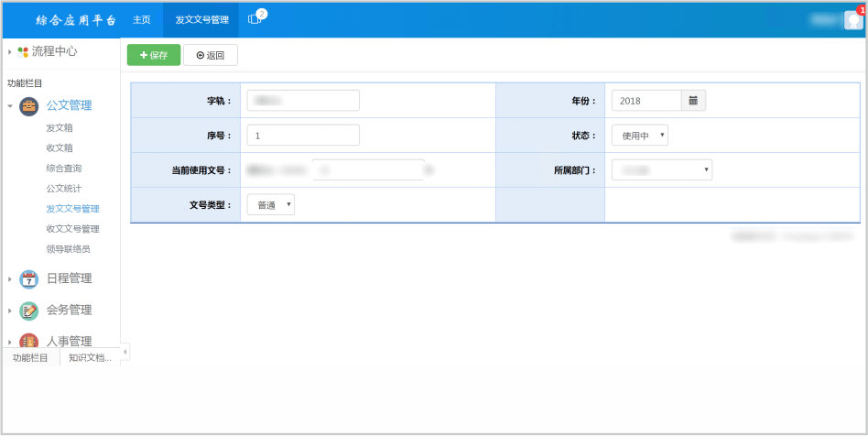Switch to the 主页 tab
The width and height of the screenshot is (868, 436).
tap(142, 19)
